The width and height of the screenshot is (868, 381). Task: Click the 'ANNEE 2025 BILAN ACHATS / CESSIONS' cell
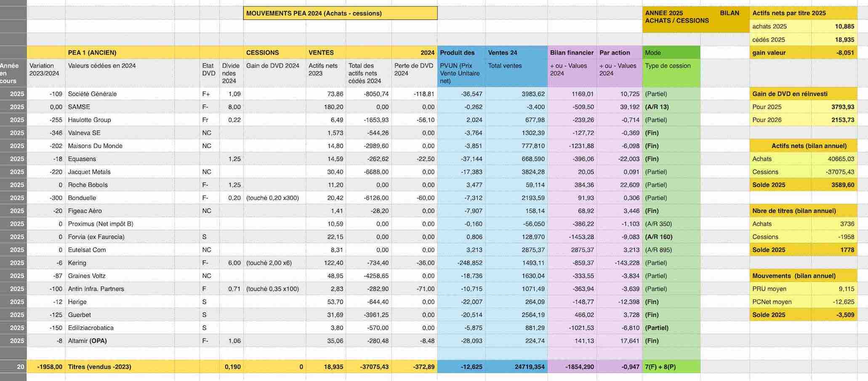coord(696,19)
